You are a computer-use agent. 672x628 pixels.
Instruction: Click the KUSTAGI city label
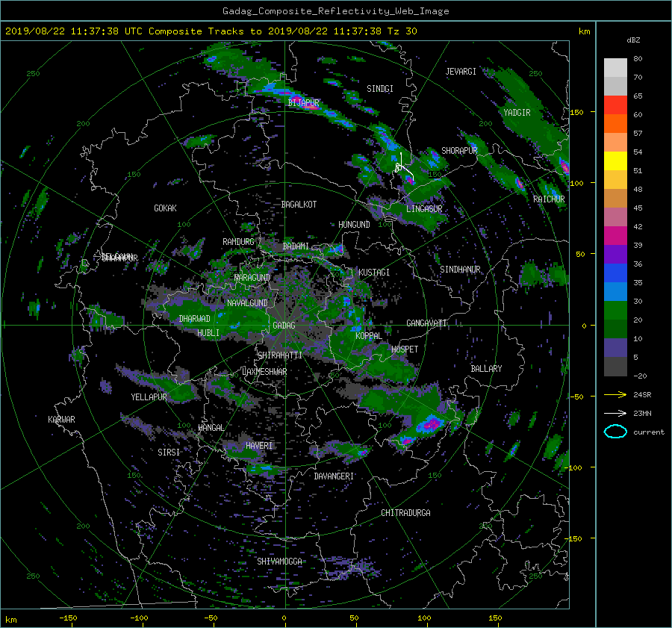point(374,273)
